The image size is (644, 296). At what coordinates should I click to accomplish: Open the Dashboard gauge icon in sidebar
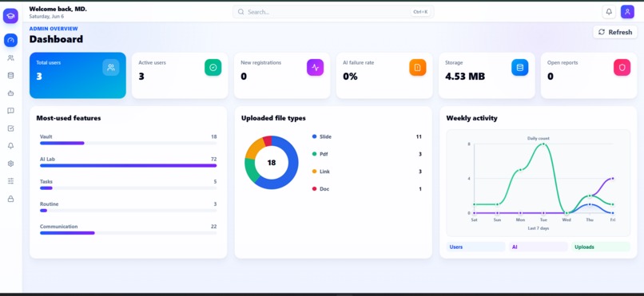pyautogui.click(x=10, y=40)
